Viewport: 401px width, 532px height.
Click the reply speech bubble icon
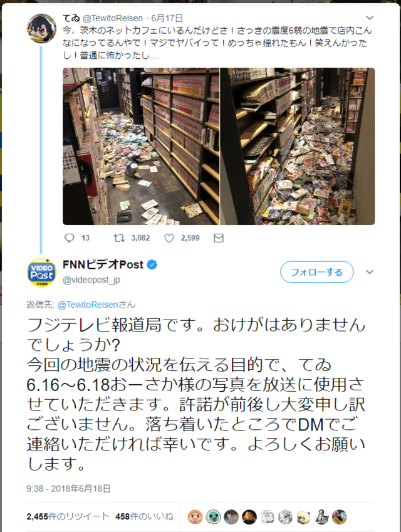tap(69, 238)
